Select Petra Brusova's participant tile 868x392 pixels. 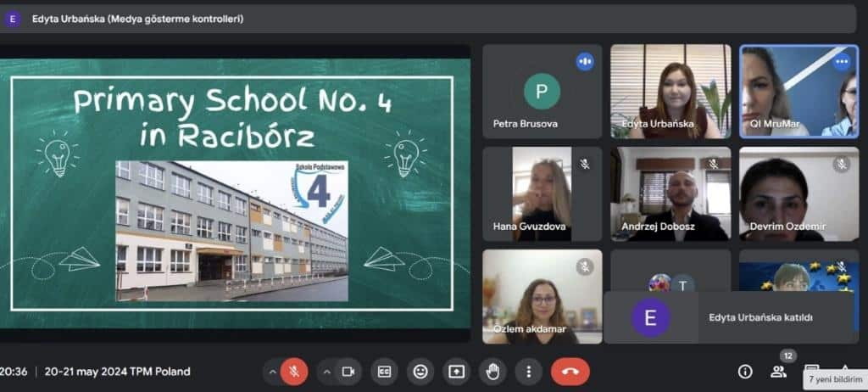(542, 92)
